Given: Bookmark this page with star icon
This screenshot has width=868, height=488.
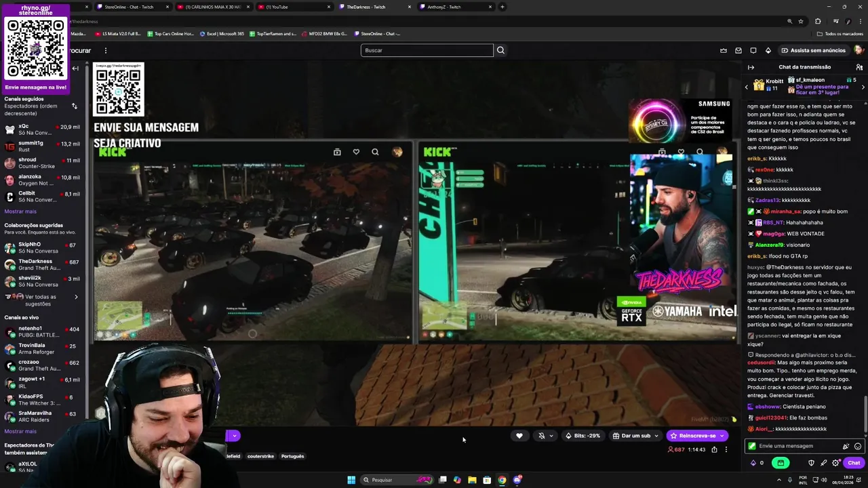Looking at the screenshot, I should [800, 21].
